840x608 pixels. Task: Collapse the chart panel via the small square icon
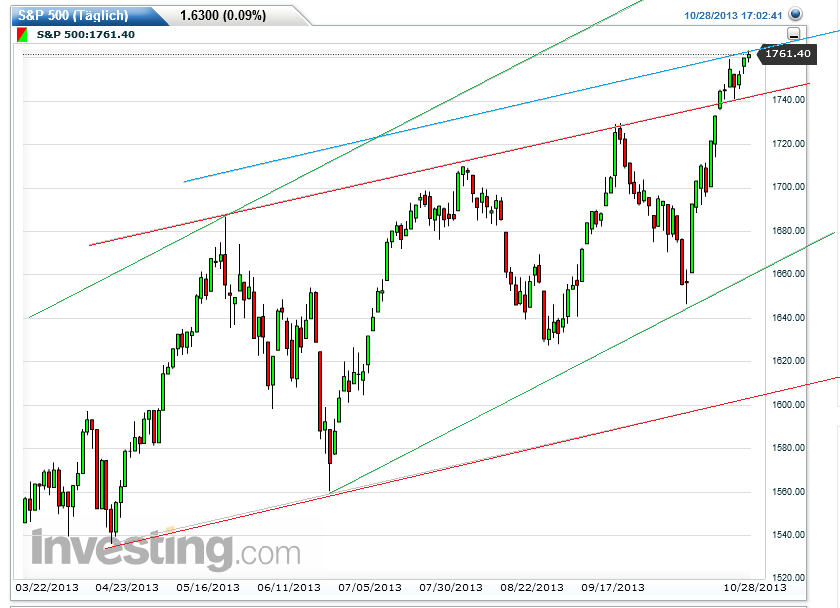pyautogui.click(x=793, y=33)
